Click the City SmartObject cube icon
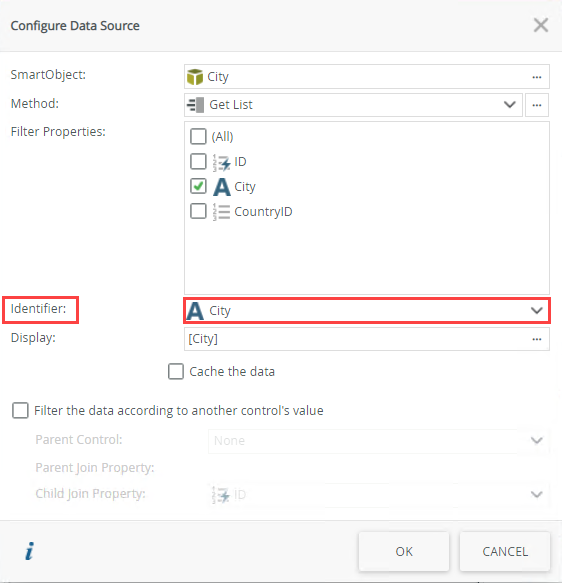The image size is (562, 583). point(195,77)
